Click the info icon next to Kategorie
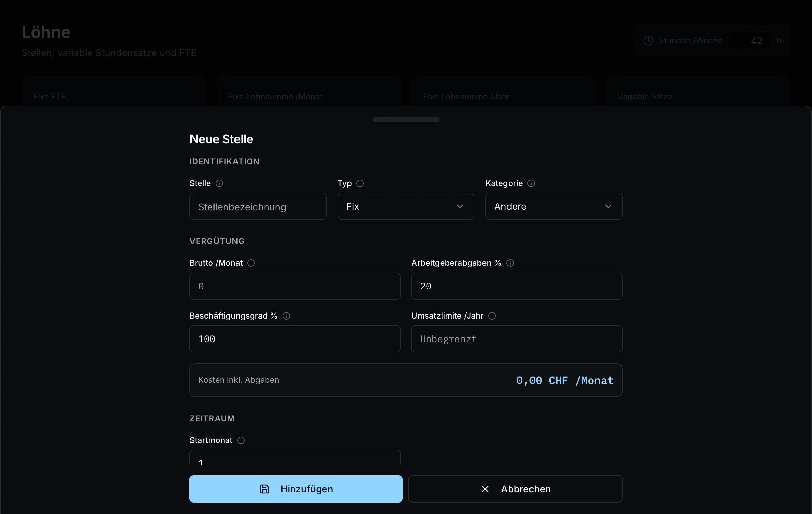812x514 pixels. [x=531, y=183]
